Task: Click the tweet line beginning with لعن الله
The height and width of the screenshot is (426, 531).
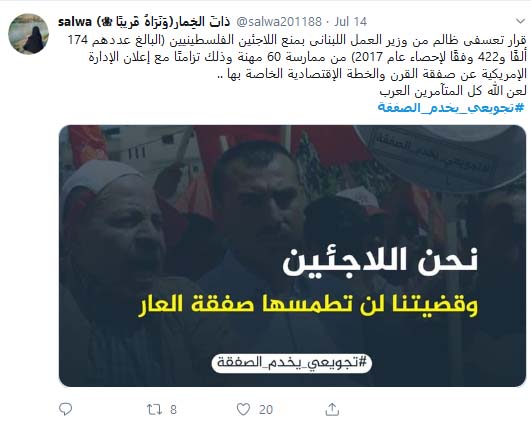Action: pos(453,91)
